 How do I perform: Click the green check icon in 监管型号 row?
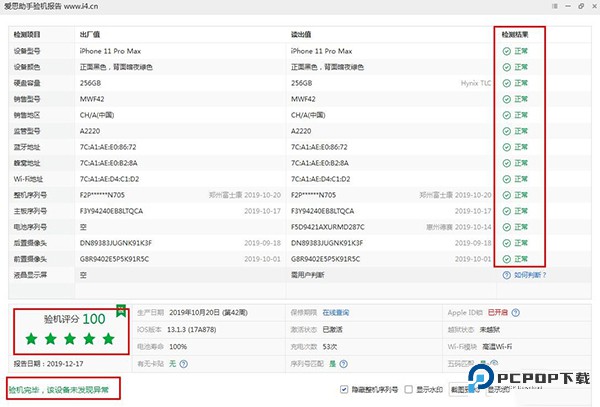click(507, 131)
